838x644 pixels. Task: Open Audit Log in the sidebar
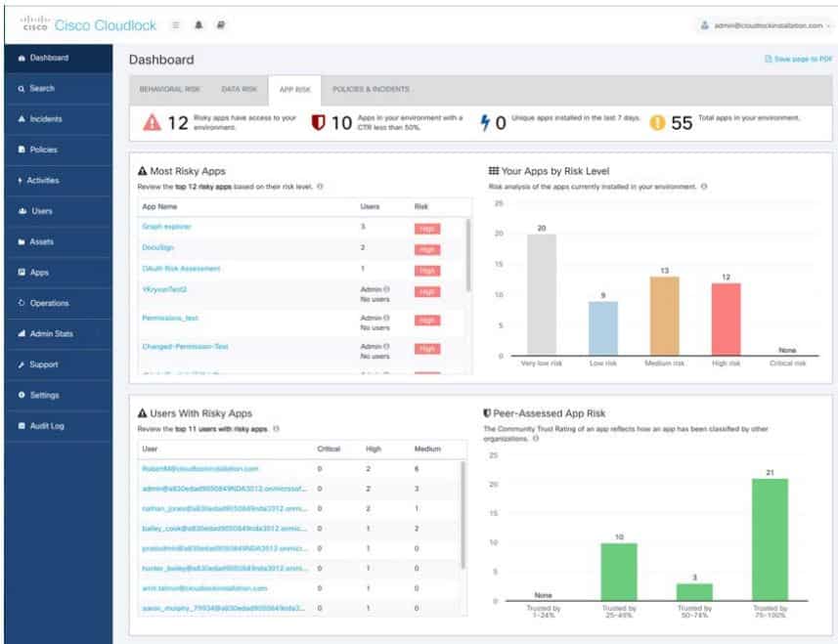59,426
